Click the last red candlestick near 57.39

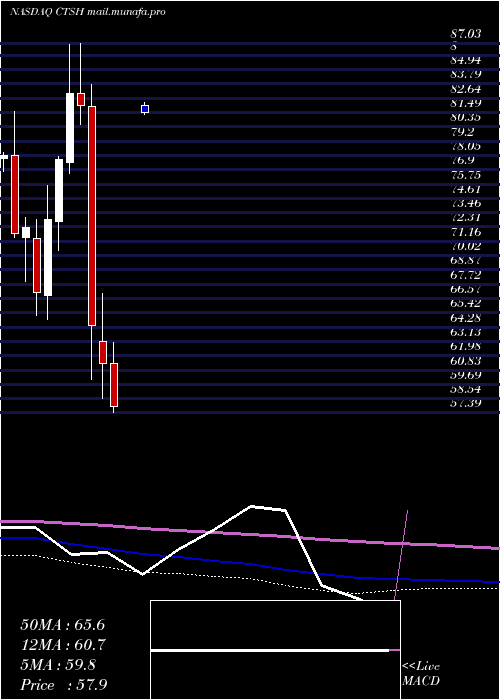click(114, 385)
